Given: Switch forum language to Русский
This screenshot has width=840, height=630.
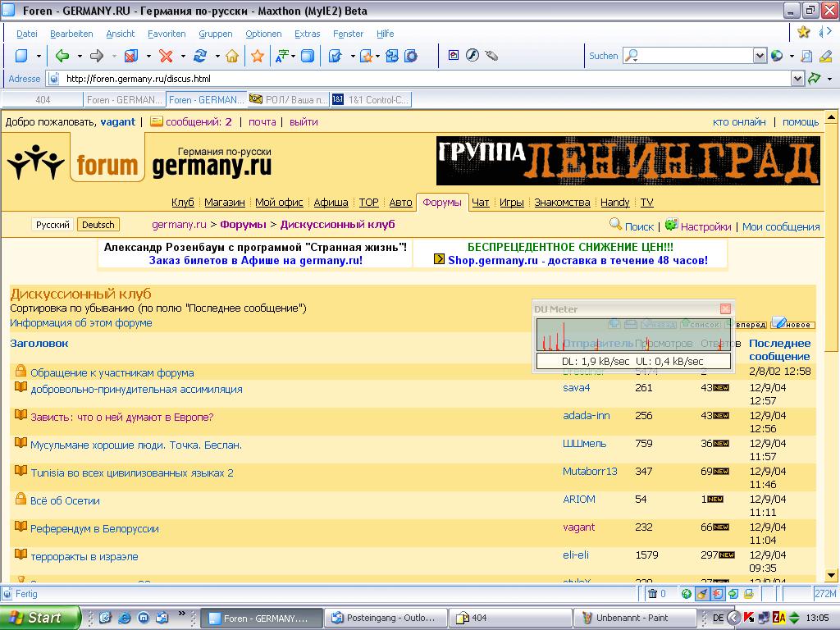Looking at the screenshot, I should point(52,225).
